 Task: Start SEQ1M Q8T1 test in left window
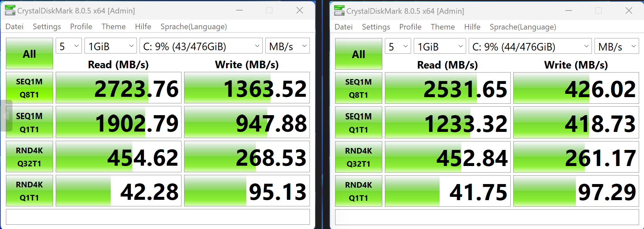29,88
